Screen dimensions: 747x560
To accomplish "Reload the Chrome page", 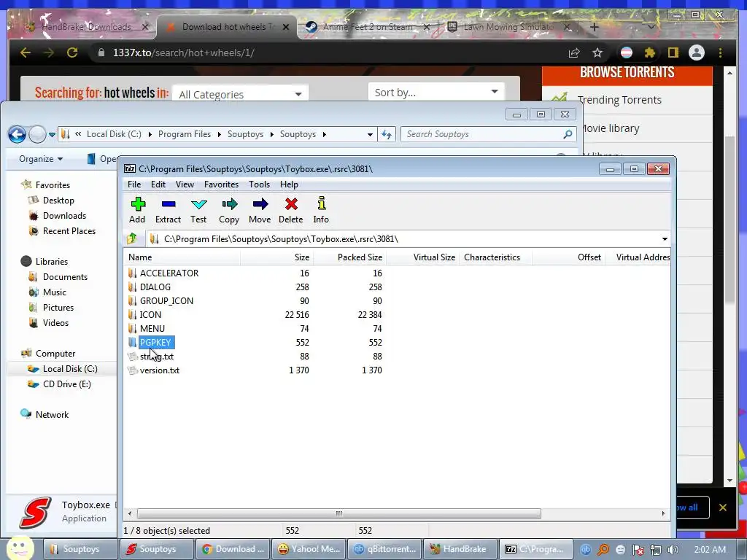I will click(72, 52).
